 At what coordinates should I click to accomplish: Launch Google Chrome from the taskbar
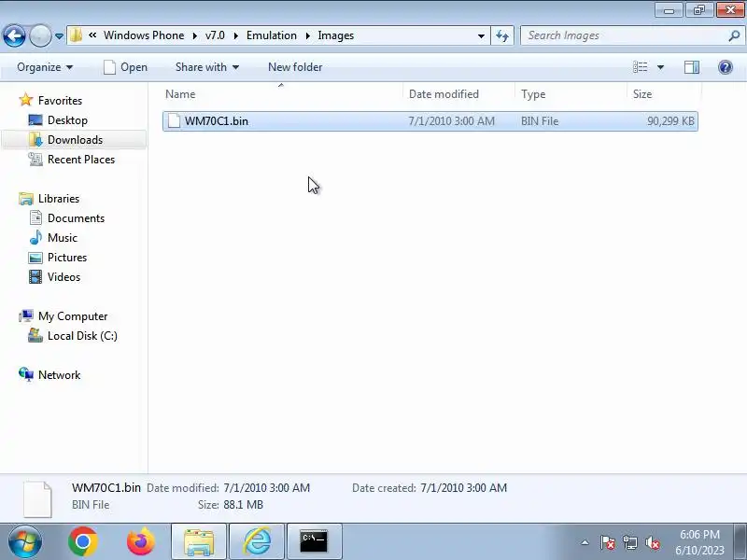[83, 541]
